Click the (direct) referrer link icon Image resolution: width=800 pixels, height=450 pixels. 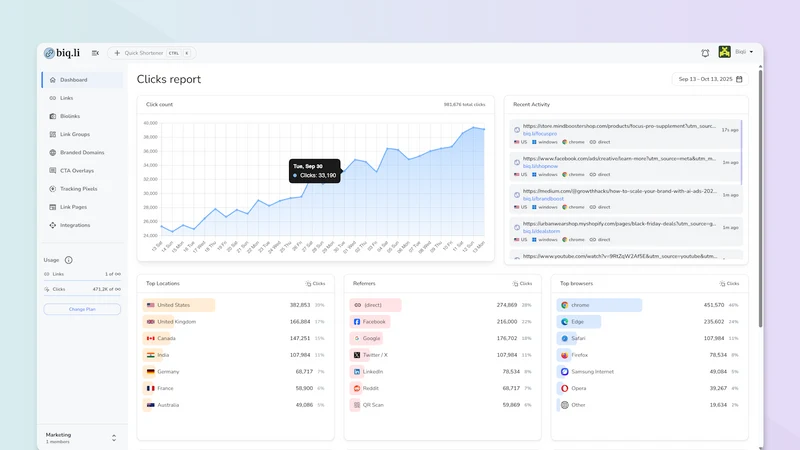357,305
